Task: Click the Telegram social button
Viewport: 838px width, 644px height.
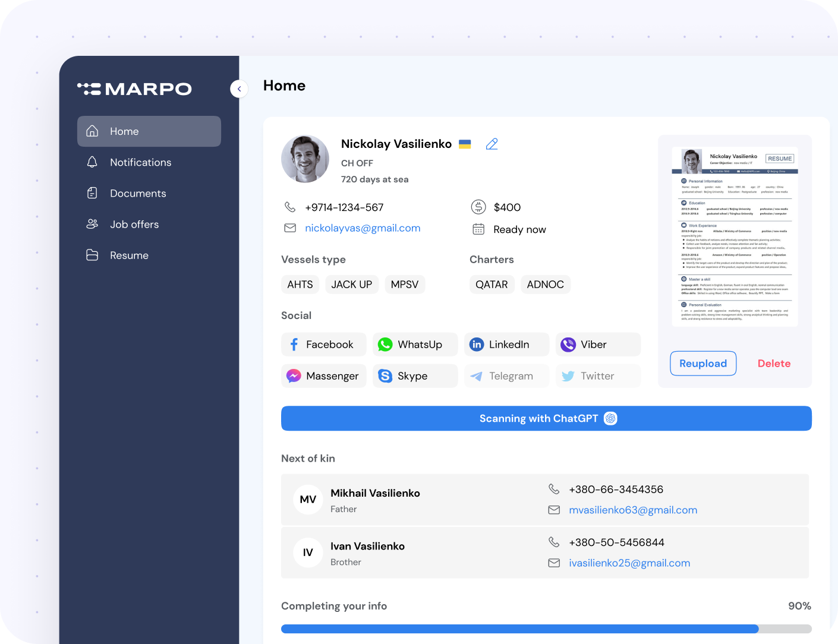Action: coord(506,376)
